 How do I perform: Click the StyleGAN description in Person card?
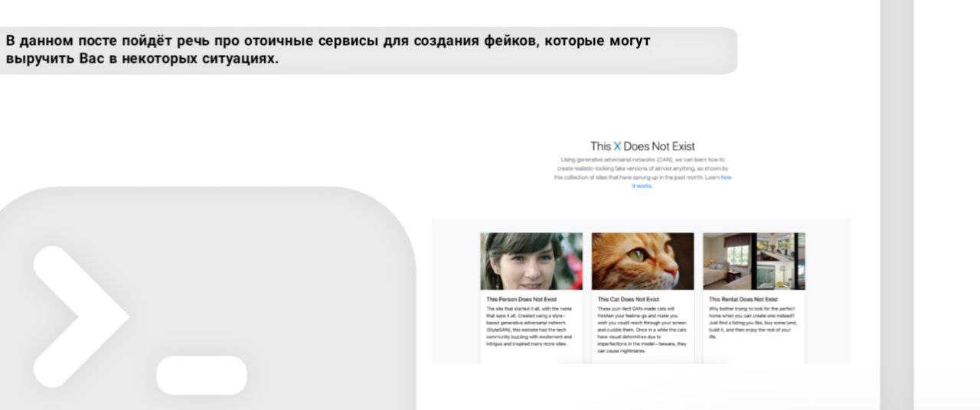pyautogui.click(x=529, y=327)
